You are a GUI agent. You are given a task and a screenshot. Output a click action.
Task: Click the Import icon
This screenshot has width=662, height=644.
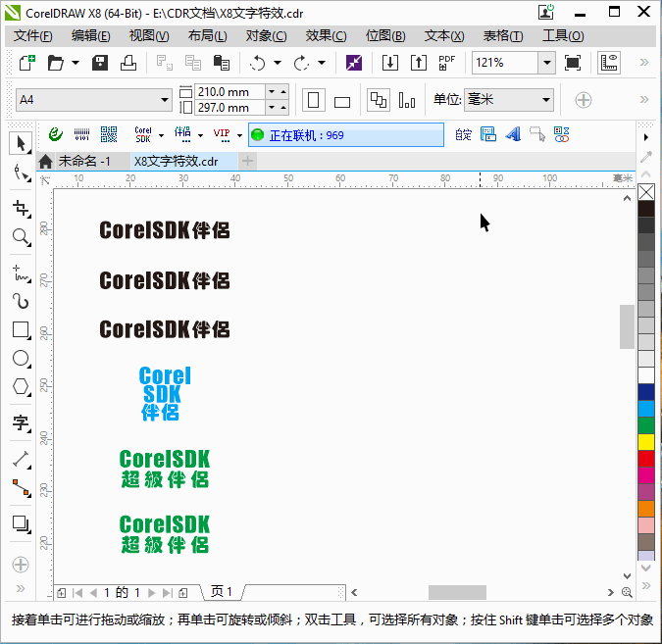click(390, 63)
